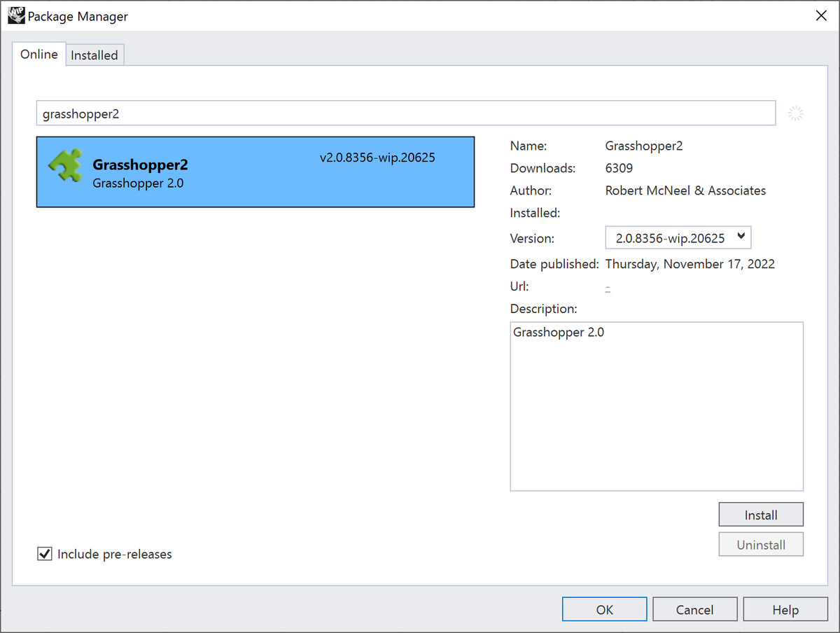The height and width of the screenshot is (633, 840).
Task: Expand the version combo box arrow
Action: (x=742, y=237)
